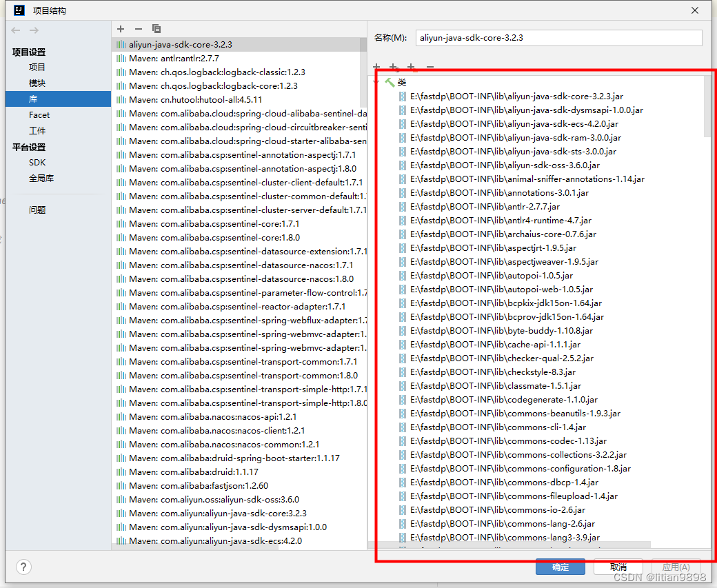Click the jar list vertical scrollbar

click(707, 106)
